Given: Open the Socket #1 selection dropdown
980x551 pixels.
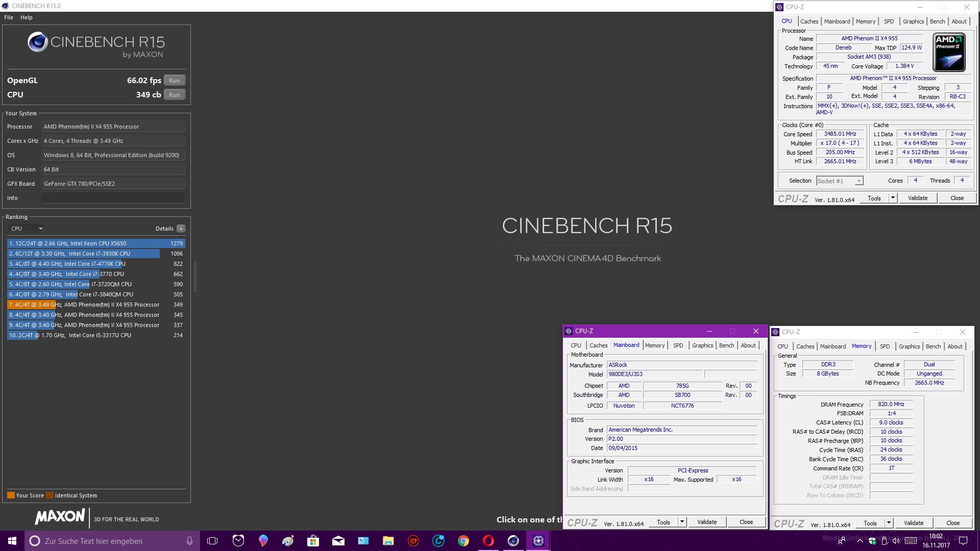Looking at the screenshot, I should tap(840, 181).
